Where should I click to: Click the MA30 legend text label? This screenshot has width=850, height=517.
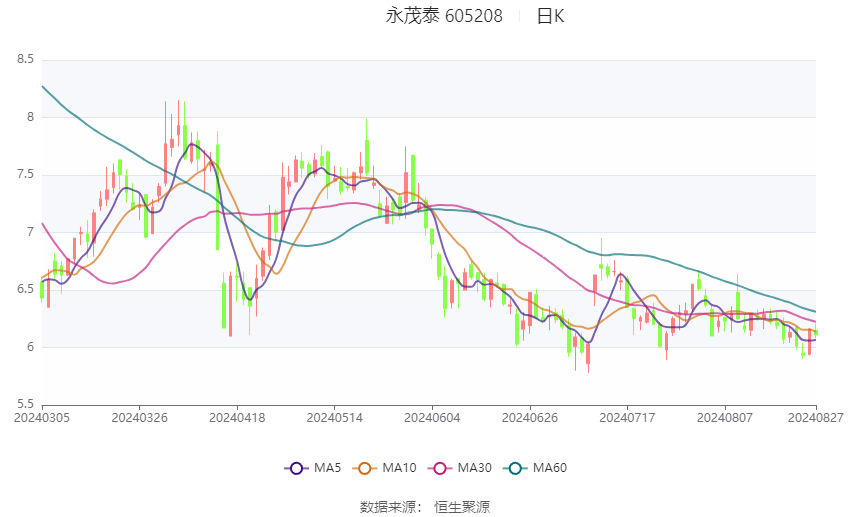475,468
